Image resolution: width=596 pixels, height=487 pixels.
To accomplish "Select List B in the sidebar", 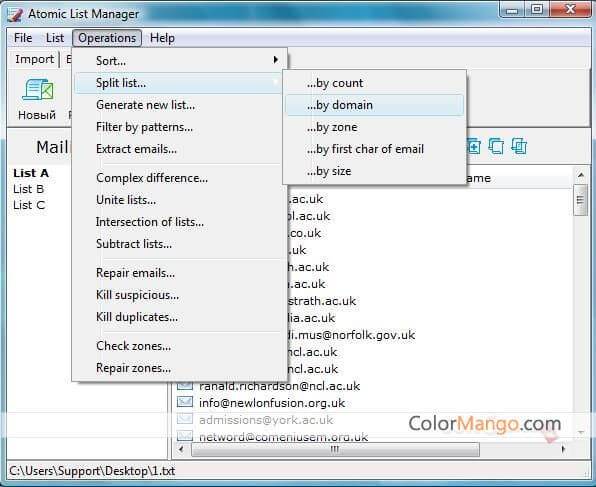I will [x=29, y=189].
